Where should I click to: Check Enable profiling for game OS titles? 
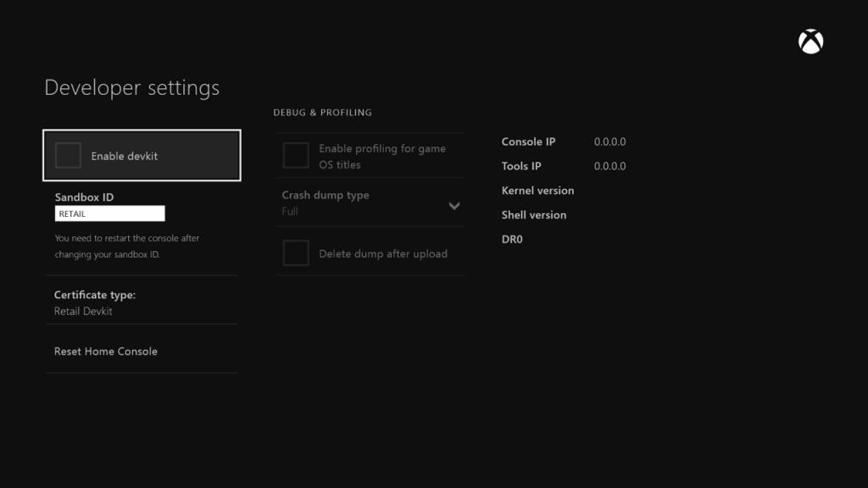[x=296, y=156]
